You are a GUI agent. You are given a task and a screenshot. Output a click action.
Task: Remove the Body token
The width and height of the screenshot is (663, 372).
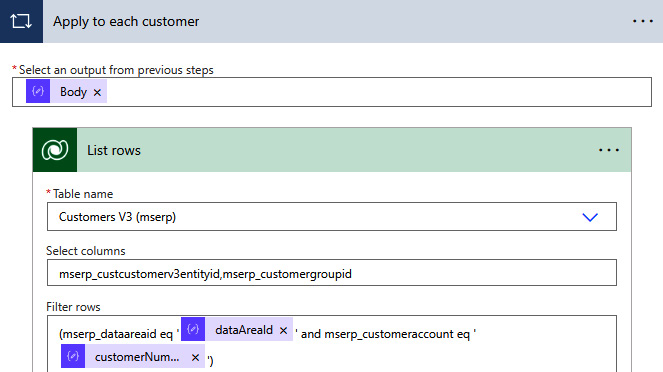[x=97, y=93]
